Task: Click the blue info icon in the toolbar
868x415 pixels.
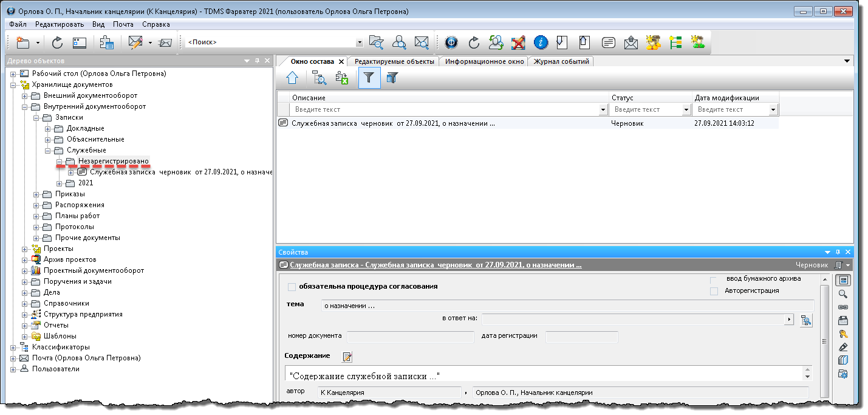Action: tap(541, 43)
